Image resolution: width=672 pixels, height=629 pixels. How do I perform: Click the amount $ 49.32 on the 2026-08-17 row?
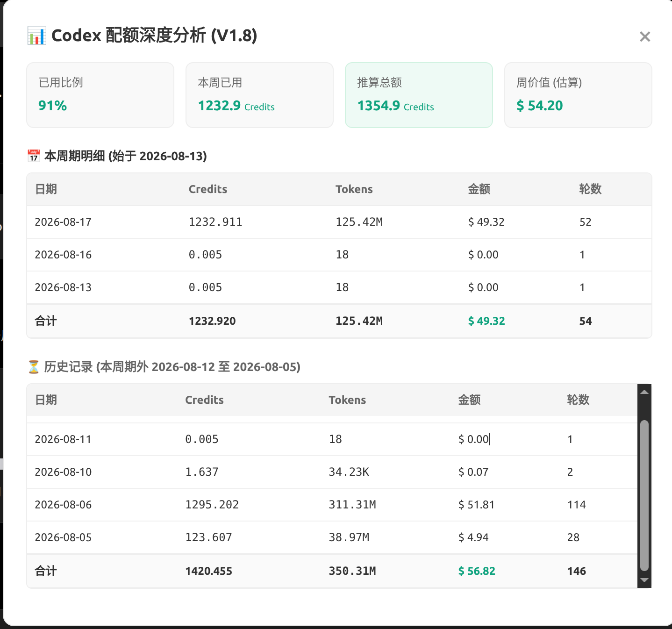pyautogui.click(x=486, y=222)
